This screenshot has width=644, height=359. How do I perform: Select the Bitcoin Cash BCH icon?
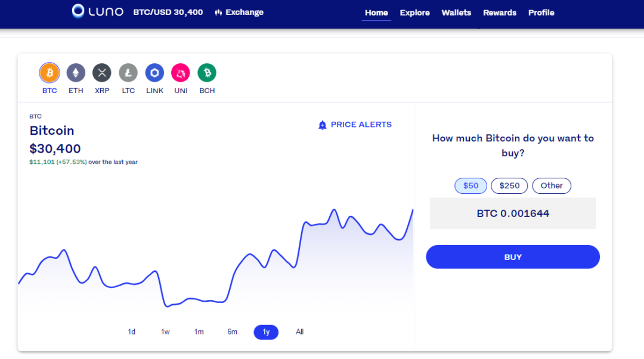[x=207, y=73]
